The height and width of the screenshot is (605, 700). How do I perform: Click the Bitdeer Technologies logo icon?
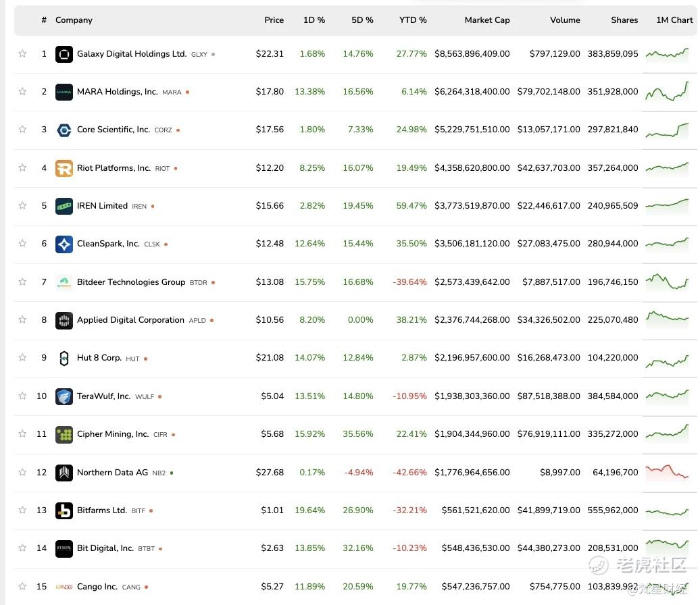click(64, 282)
